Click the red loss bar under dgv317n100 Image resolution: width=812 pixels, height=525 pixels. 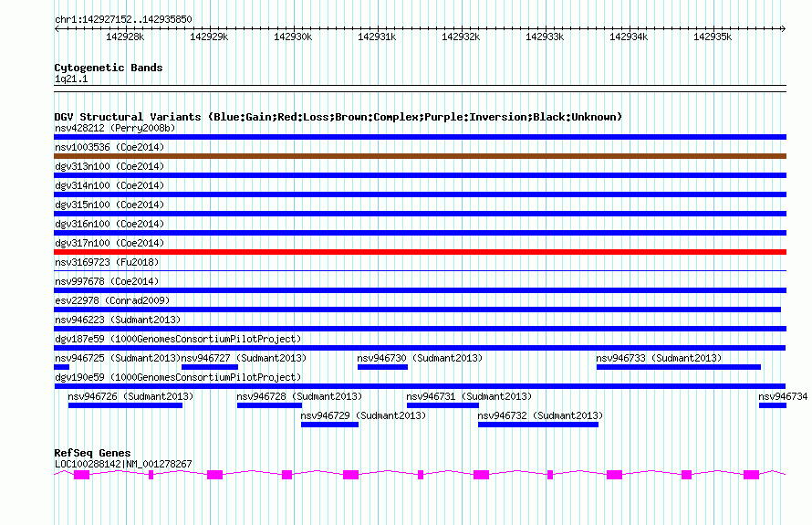(420, 252)
